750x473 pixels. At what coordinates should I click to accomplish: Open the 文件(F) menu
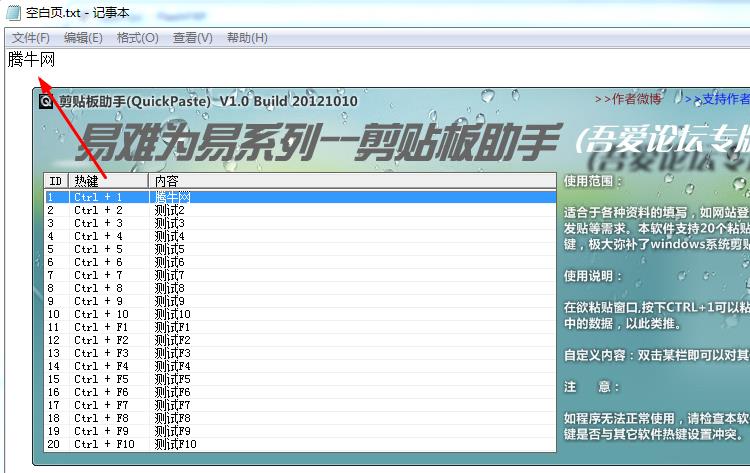pos(30,38)
